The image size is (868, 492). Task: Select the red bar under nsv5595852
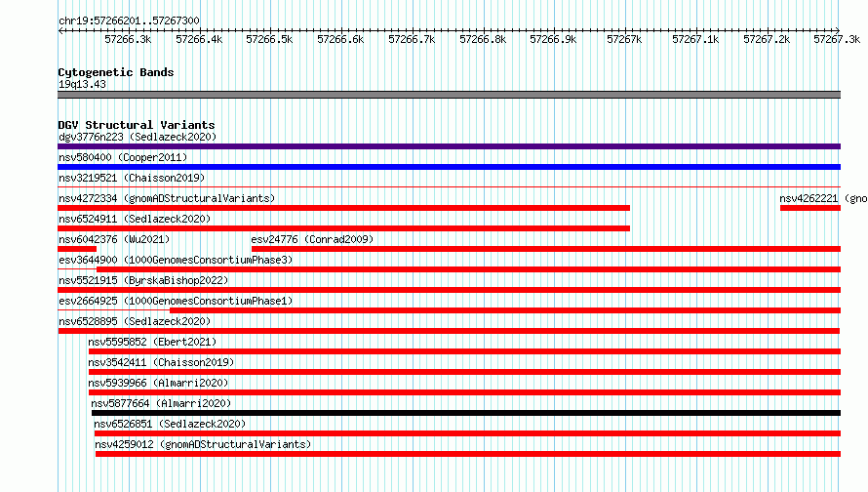464,351
